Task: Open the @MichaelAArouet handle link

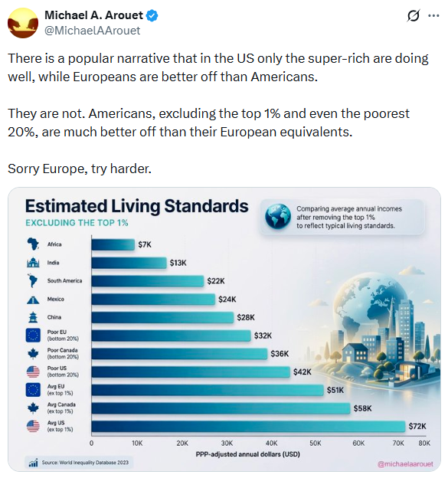Action: tap(93, 31)
